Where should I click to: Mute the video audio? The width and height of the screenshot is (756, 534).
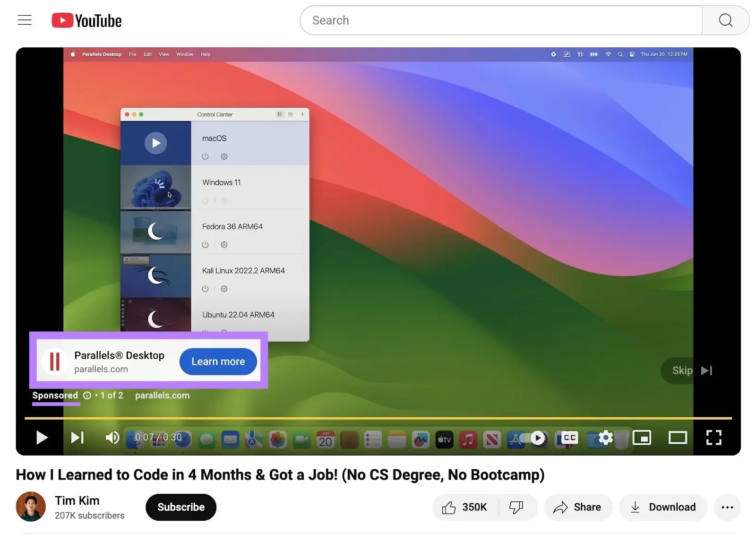pyautogui.click(x=112, y=438)
